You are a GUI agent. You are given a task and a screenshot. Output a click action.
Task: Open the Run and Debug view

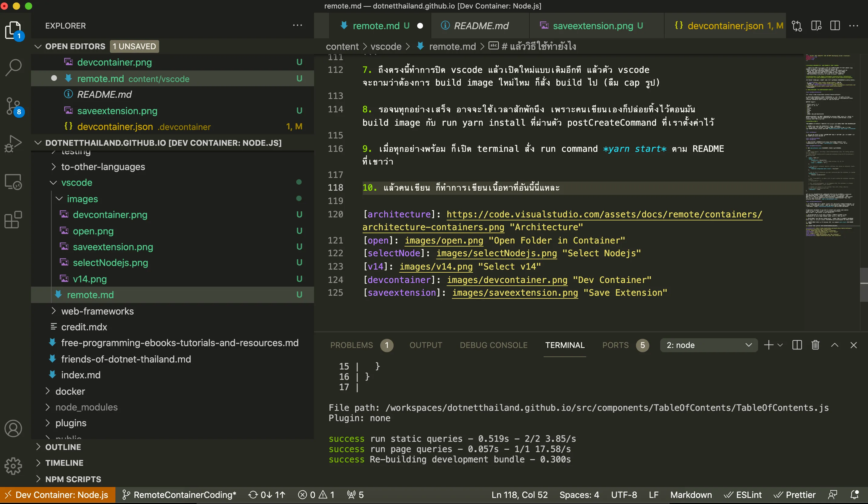click(x=14, y=143)
